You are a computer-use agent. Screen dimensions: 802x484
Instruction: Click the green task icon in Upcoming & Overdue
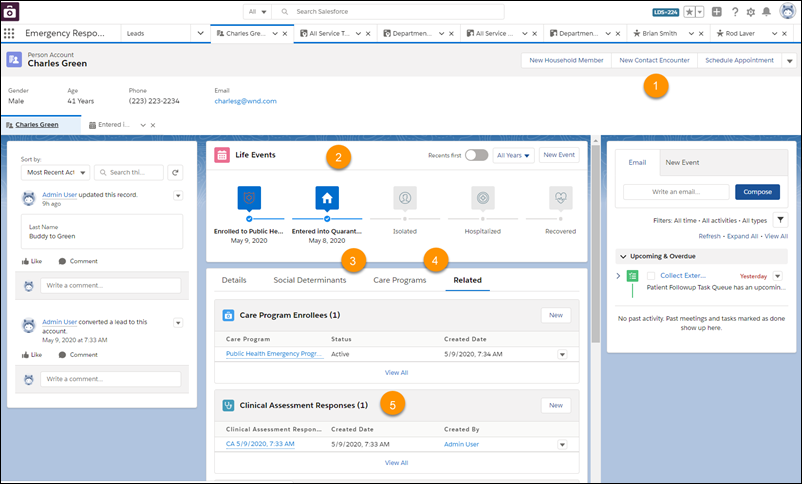click(x=633, y=276)
